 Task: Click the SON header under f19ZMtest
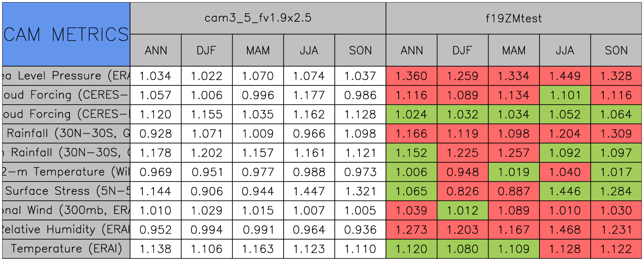click(616, 50)
